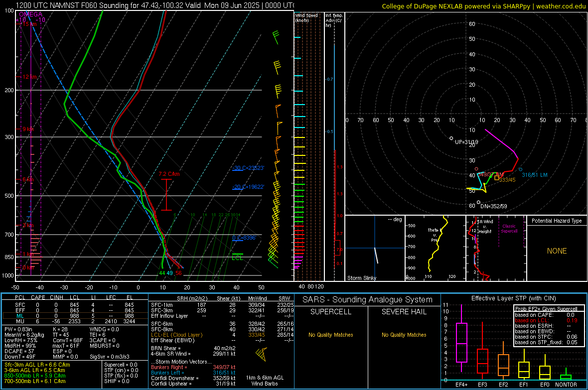Select the '12 km' height marker

point(29,77)
